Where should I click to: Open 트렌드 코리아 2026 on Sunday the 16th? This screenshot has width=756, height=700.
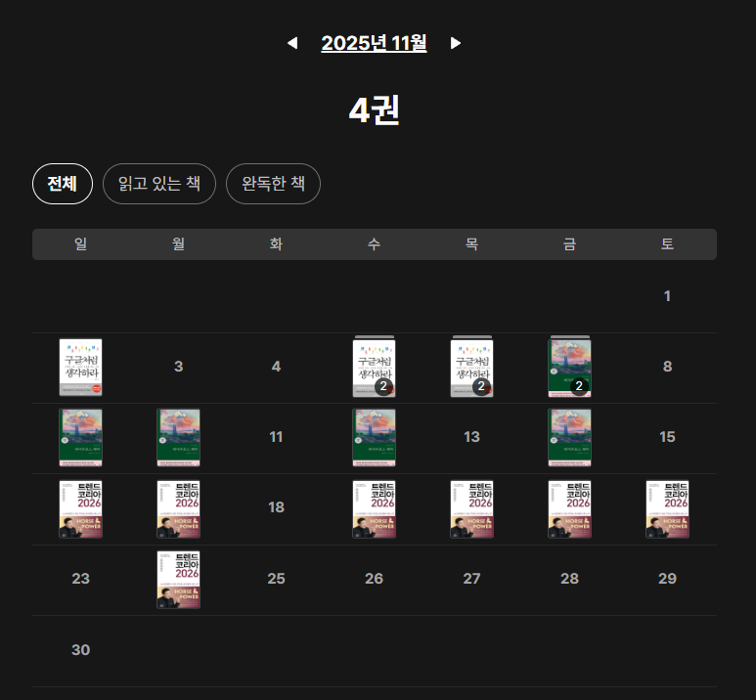click(80, 509)
